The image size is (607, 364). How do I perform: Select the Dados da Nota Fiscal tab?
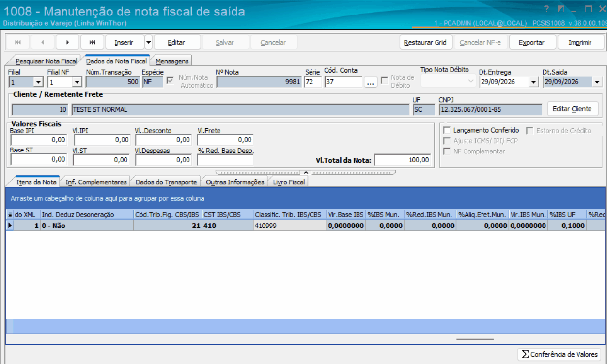click(116, 61)
